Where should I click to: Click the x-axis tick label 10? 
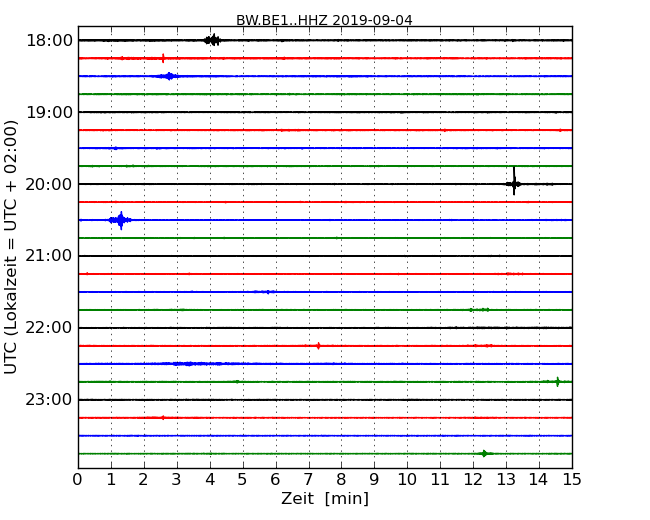coord(407,479)
